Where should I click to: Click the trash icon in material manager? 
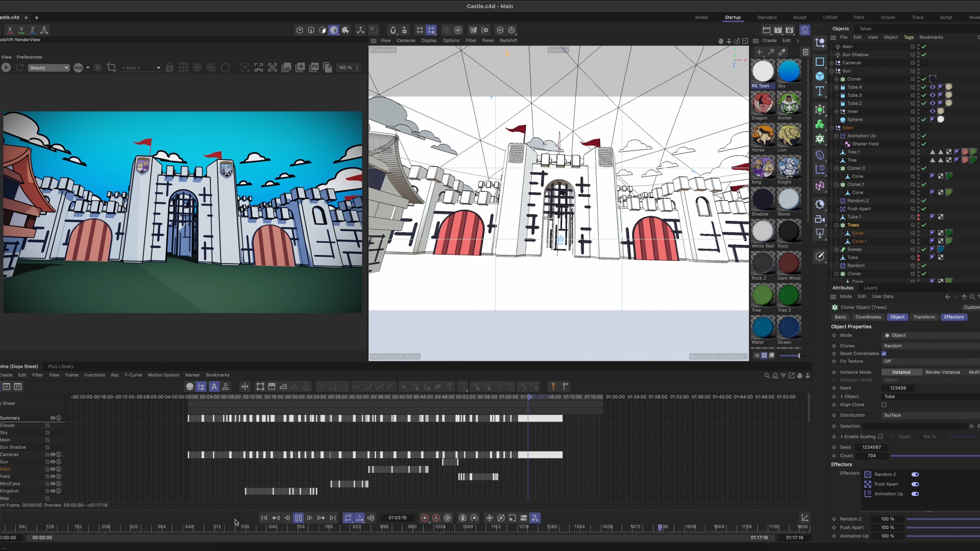pyautogui.click(x=805, y=52)
